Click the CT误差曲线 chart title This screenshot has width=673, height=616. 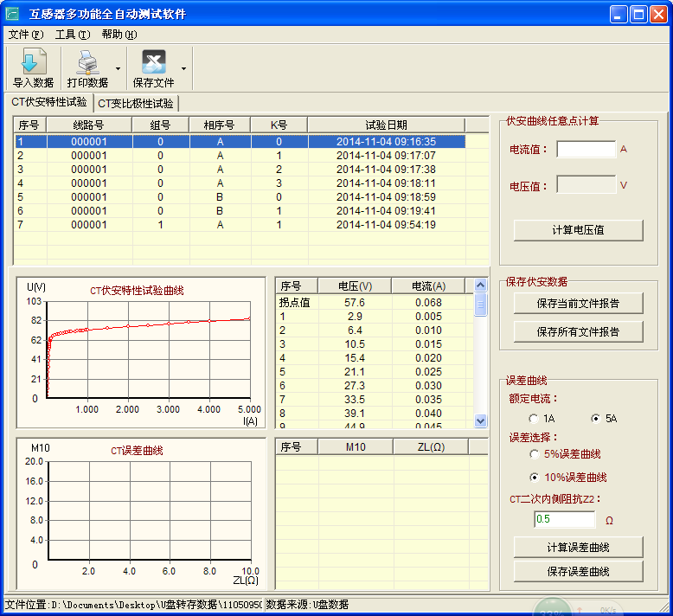[137, 451]
